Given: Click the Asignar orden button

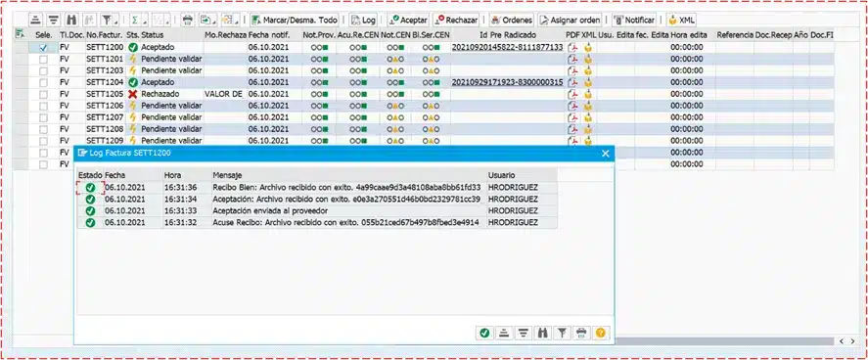Looking at the screenshot, I should pos(570,20).
